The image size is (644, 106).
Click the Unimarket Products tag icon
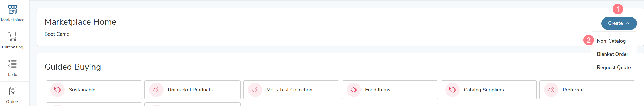pos(156,90)
